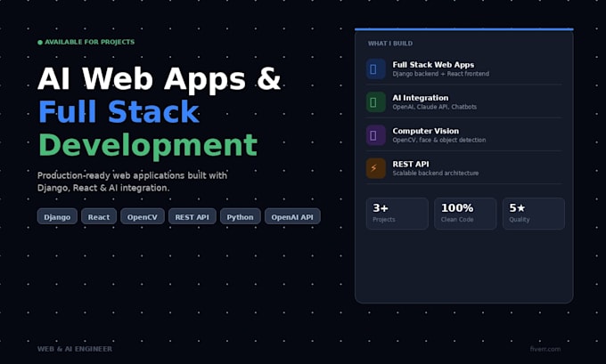Click WEB & AI ENGINEER footer text

coord(75,349)
